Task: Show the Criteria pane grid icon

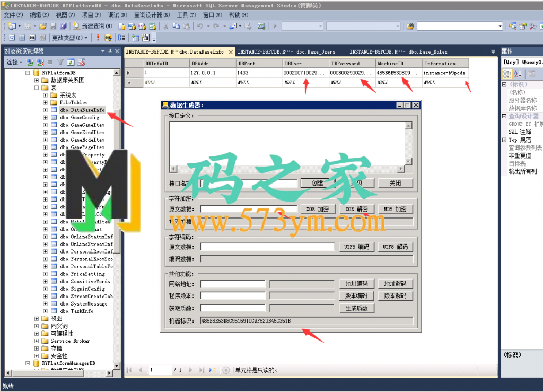Action: tap(22, 38)
